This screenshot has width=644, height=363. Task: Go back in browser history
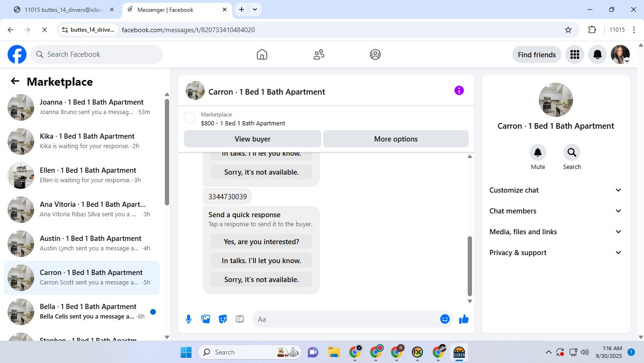pos(10,30)
